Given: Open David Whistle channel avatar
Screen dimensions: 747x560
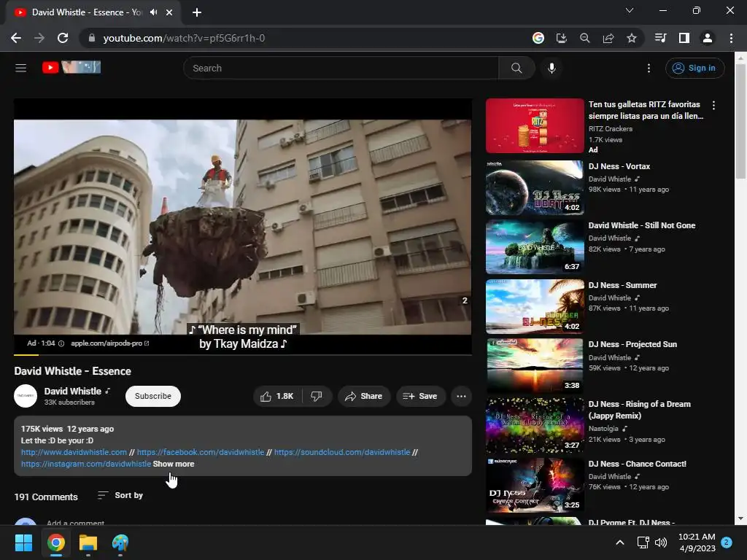Looking at the screenshot, I should tap(26, 396).
